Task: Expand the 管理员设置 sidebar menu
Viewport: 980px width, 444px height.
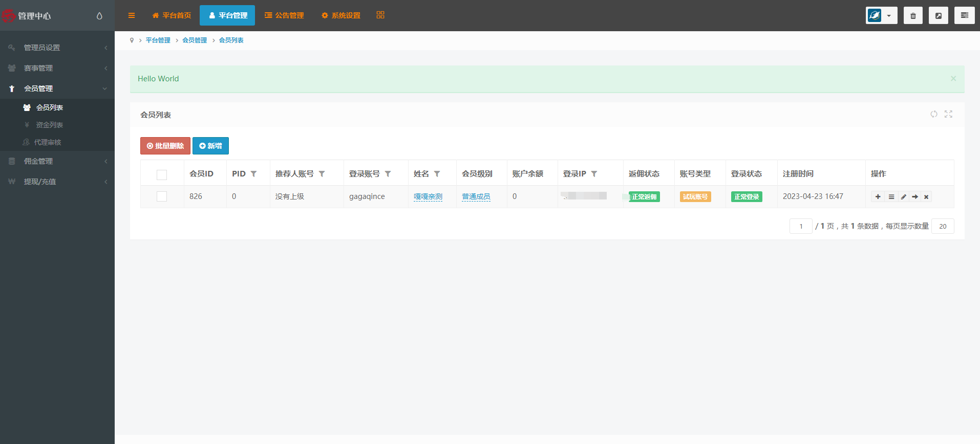Action: 57,48
